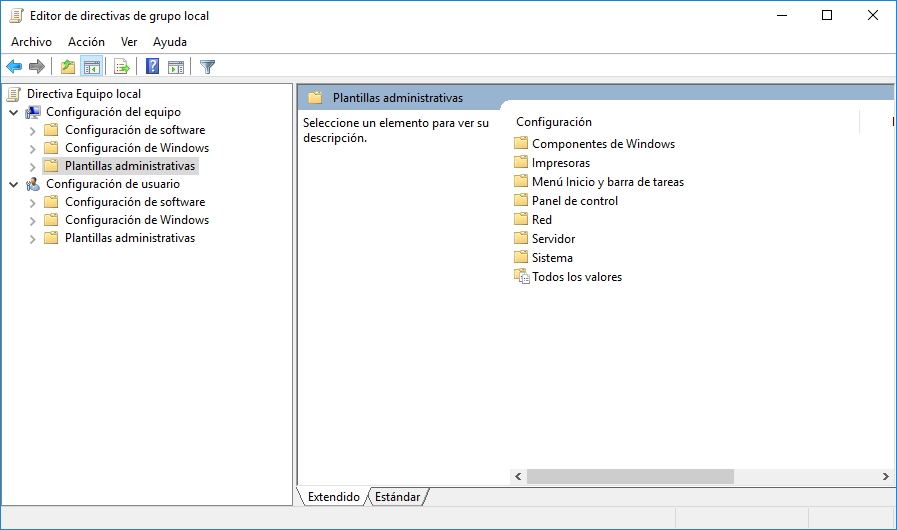Select the Todos los valores item
This screenshot has width=897, height=530.
(577, 276)
